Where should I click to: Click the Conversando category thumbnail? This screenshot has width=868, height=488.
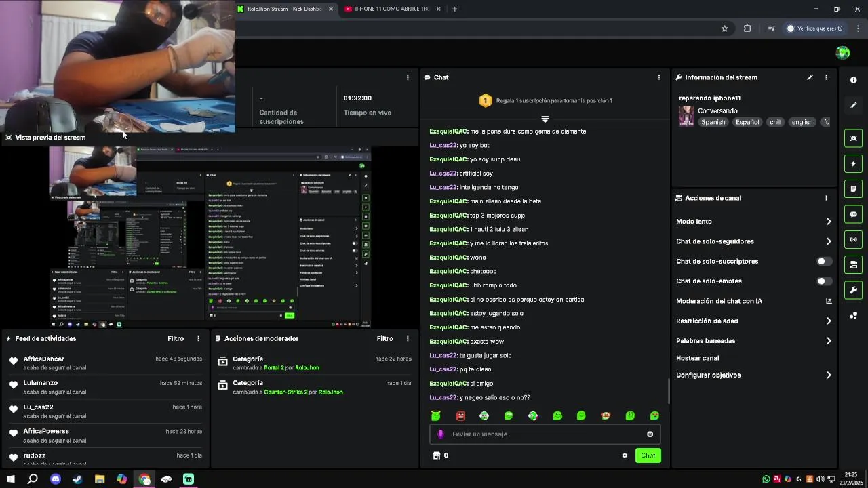pyautogui.click(x=686, y=116)
